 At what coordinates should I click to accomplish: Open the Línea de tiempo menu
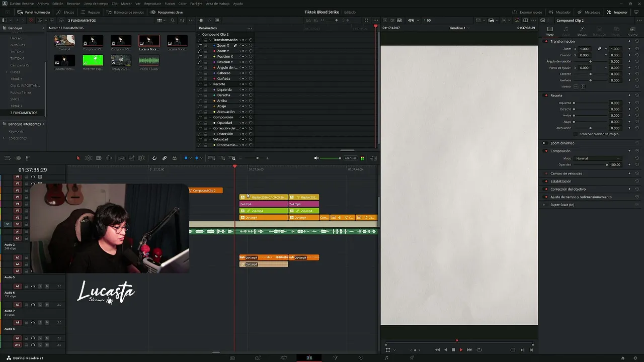coord(96,4)
